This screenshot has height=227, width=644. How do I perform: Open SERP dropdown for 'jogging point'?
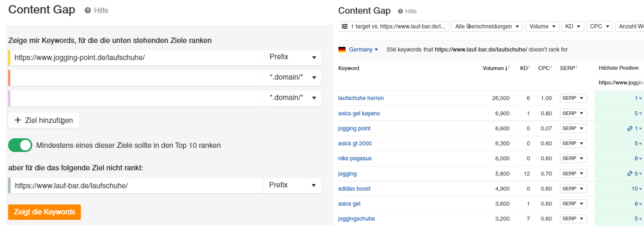[x=573, y=129]
